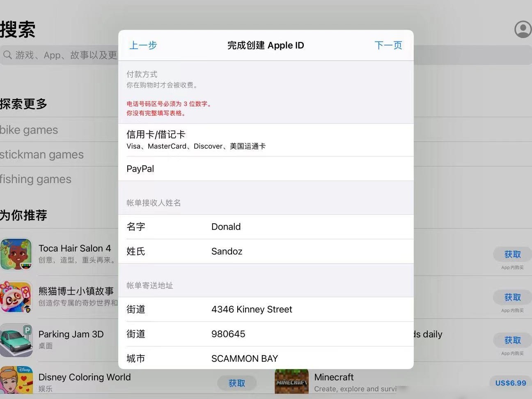
Task: Get the first right-column app with 获取
Action: 512,255
